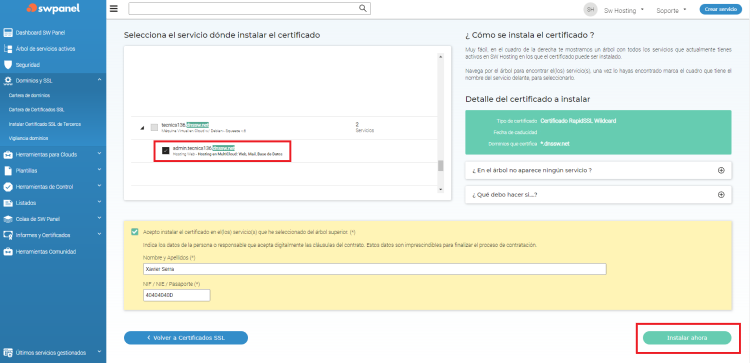
Task: Click the Nombre y Apellidos input field
Action: 375,269
